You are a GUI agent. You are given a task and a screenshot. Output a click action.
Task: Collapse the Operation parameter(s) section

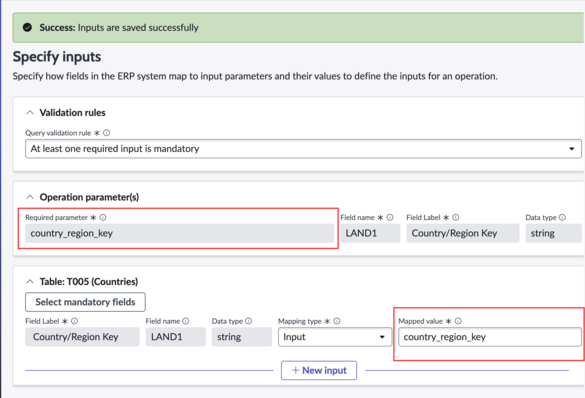coord(30,197)
